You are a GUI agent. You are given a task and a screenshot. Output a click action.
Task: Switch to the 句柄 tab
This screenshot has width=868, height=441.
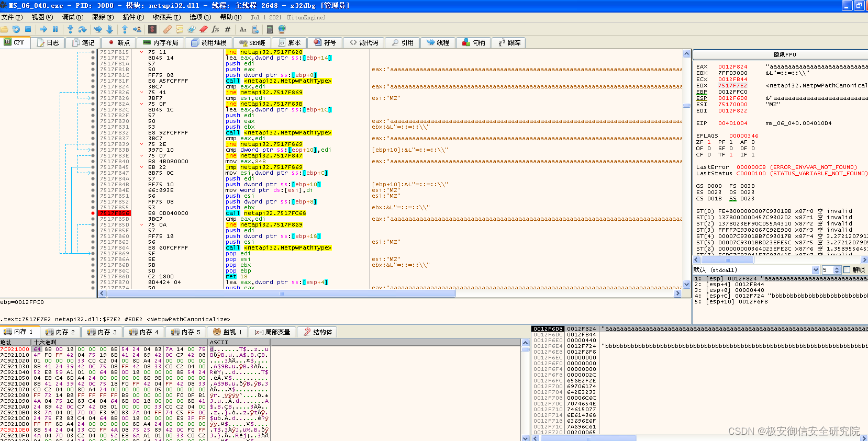473,42
